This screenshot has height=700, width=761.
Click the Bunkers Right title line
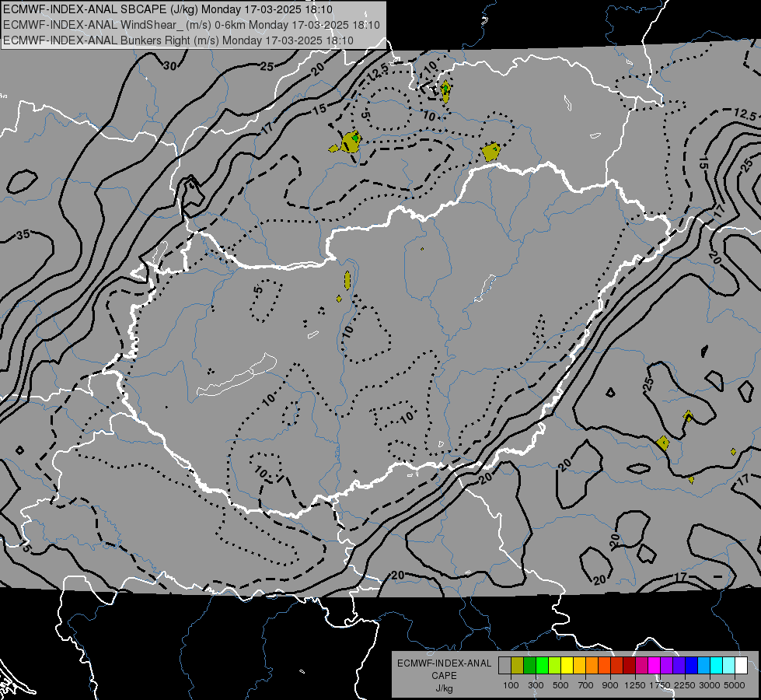click(x=178, y=40)
